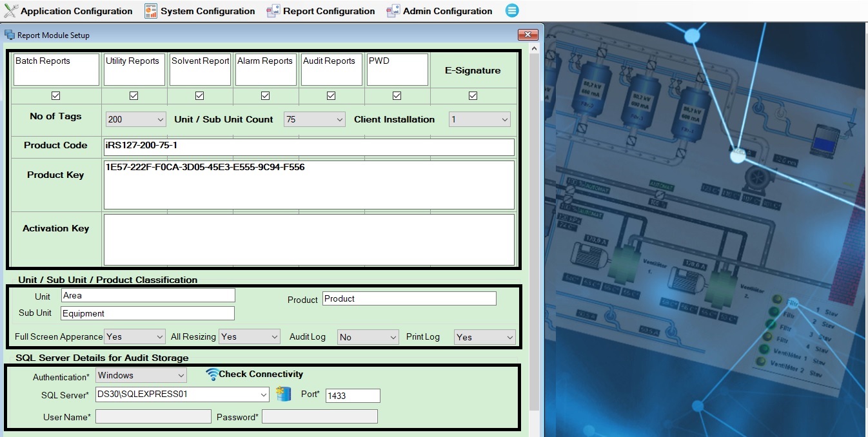Click the Application Configuration wrench icon
Image resolution: width=868 pixels, height=437 pixels.
(11, 11)
